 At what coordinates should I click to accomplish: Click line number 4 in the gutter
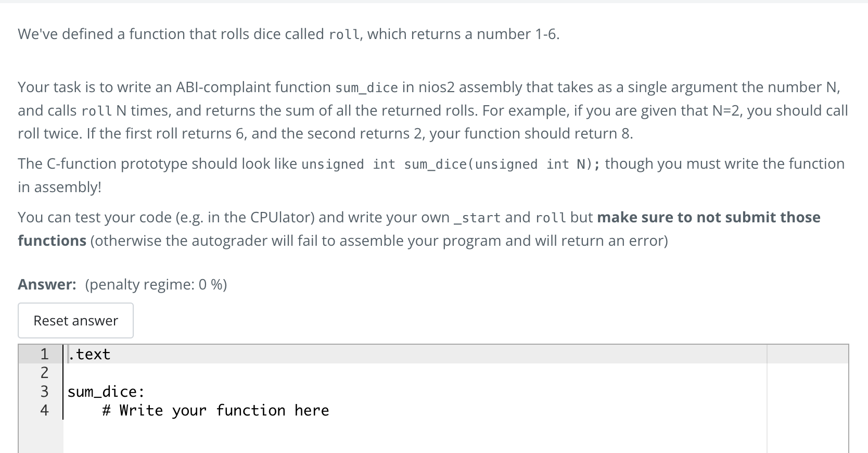coord(44,410)
